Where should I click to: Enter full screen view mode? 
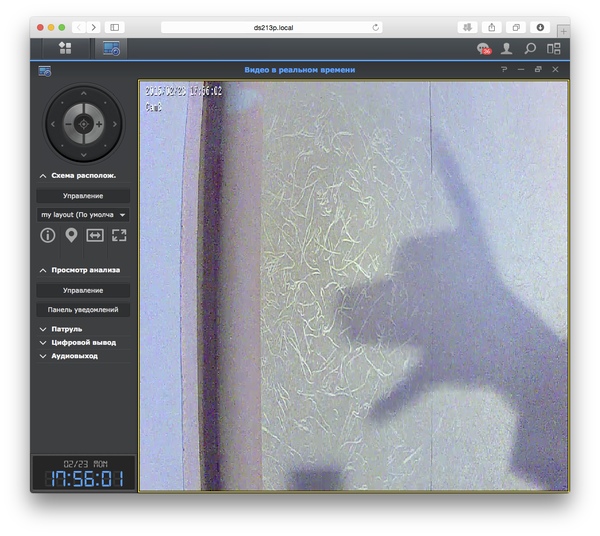pyautogui.click(x=119, y=235)
